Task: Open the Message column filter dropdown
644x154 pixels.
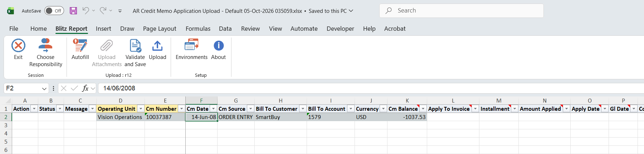Action: [92, 109]
